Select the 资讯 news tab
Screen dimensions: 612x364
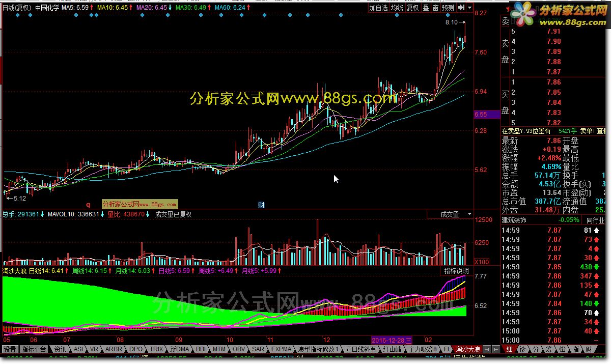[60, 349]
